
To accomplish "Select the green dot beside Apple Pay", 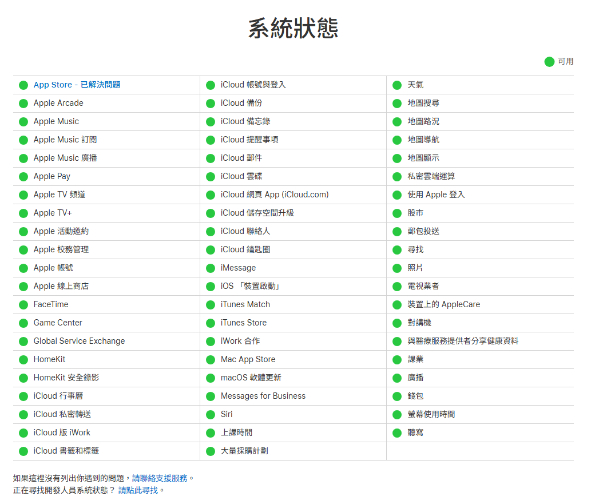I will tap(23, 176).
